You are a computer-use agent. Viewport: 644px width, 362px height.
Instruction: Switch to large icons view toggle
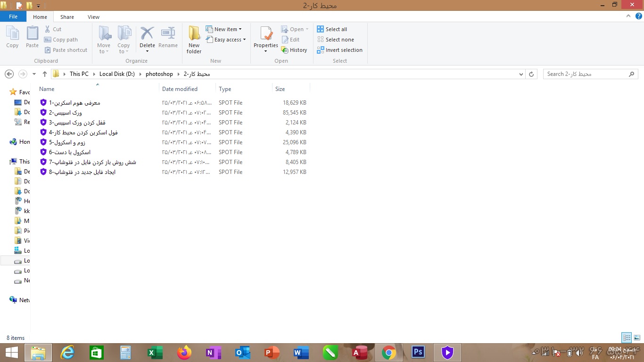pyautogui.click(x=637, y=337)
